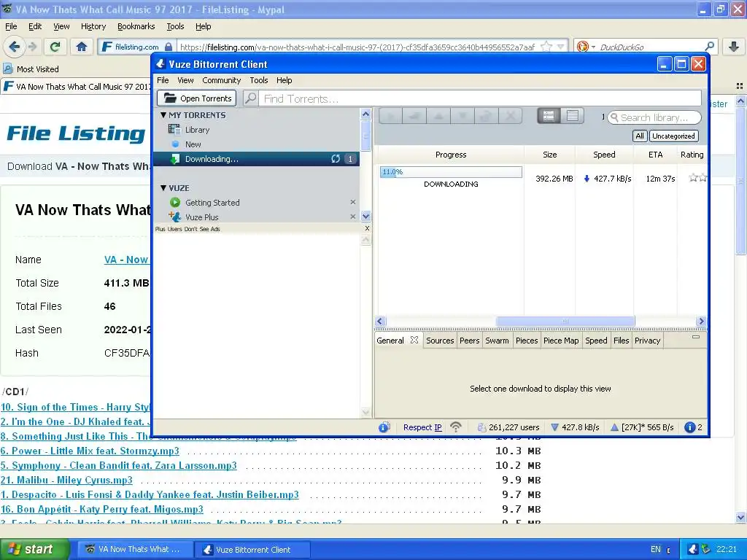747x560 pixels.
Task: Collapse the MY TORRENTS sidebar section
Action: pos(163,114)
